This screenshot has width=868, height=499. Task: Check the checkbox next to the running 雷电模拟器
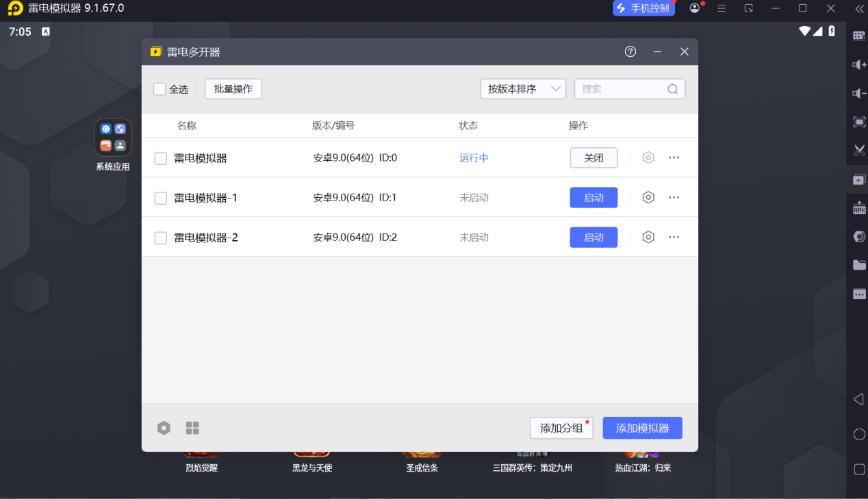tap(160, 157)
